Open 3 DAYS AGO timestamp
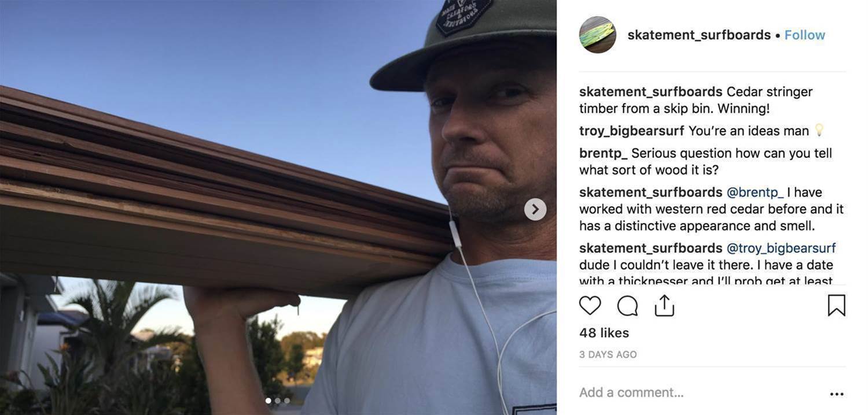This screenshot has width=868, height=415. click(x=608, y=355)
